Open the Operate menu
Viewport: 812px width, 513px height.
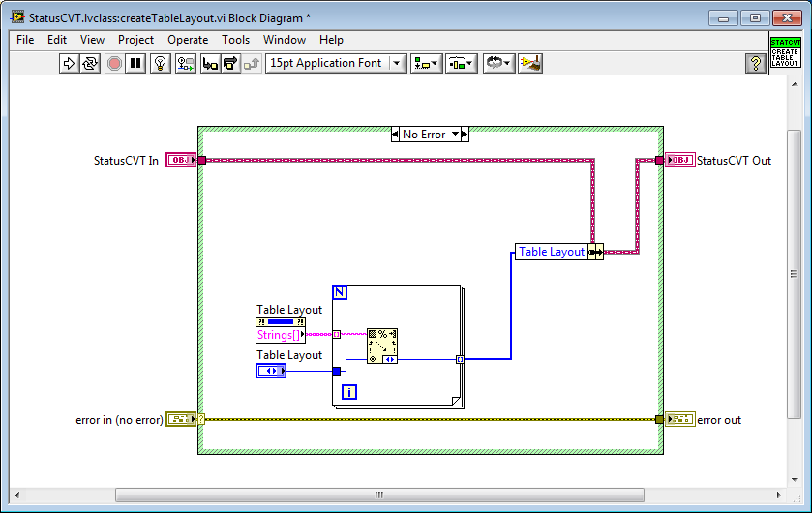(188, 40)
